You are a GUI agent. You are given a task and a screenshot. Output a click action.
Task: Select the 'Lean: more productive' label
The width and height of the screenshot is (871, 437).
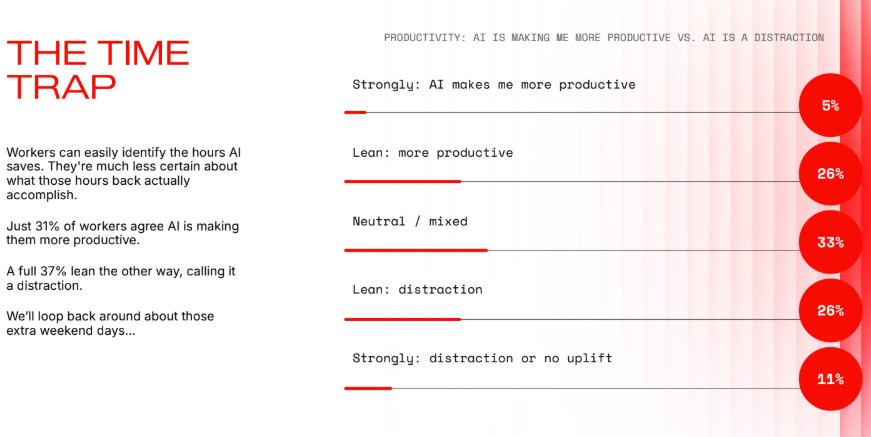(433, 153)
